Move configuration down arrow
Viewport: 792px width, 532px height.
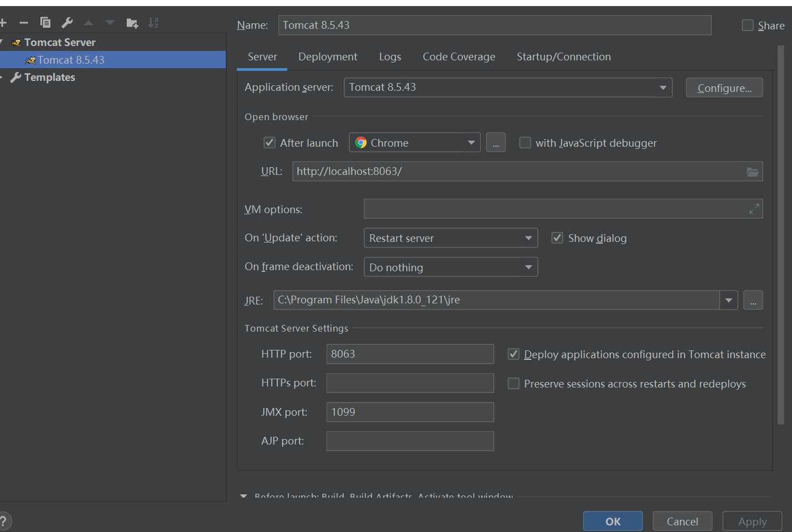pos(110,23)
